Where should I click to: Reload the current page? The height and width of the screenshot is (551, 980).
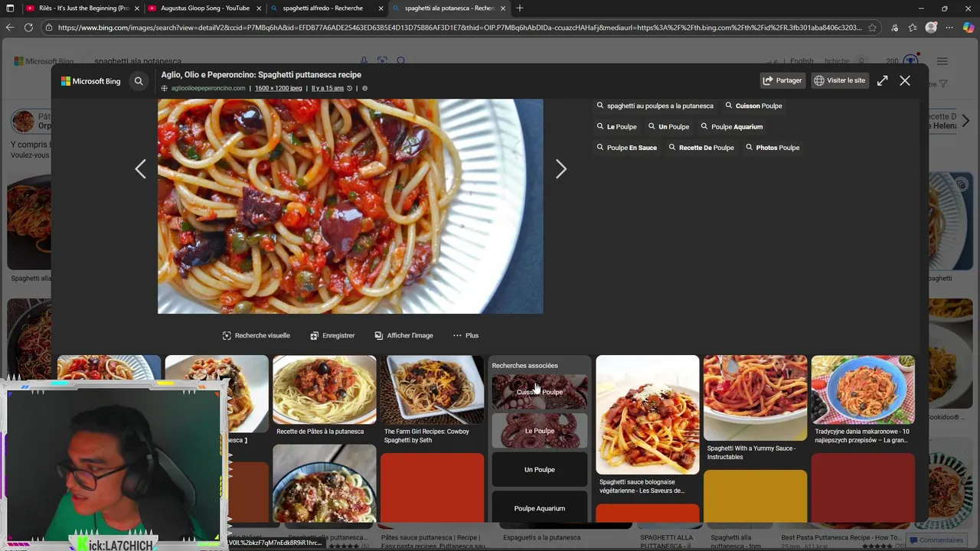28,28
